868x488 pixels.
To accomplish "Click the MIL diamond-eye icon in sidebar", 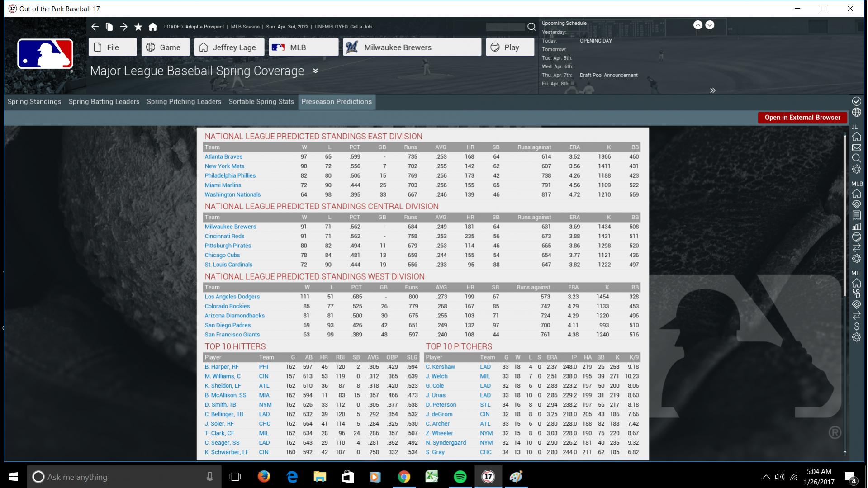I will 856,305.
